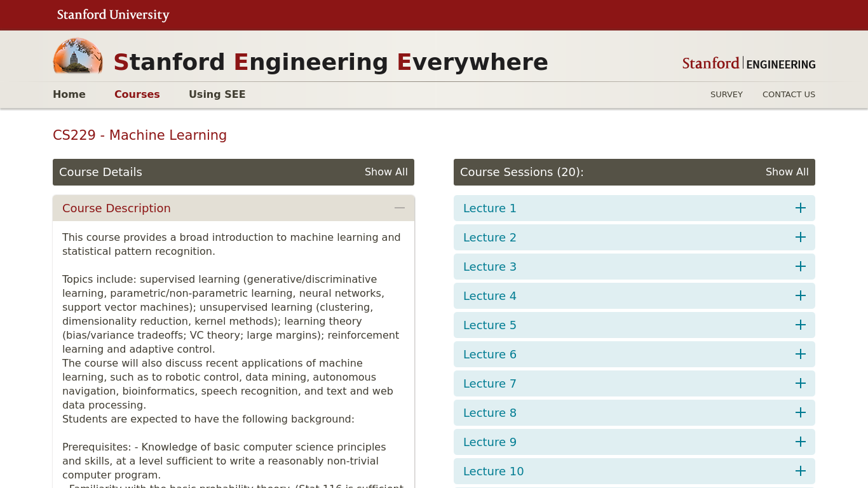The width and height of the screenshot is (868, 488).
Task: Open the SURVEY link
Action: click(x=726, y=94)
